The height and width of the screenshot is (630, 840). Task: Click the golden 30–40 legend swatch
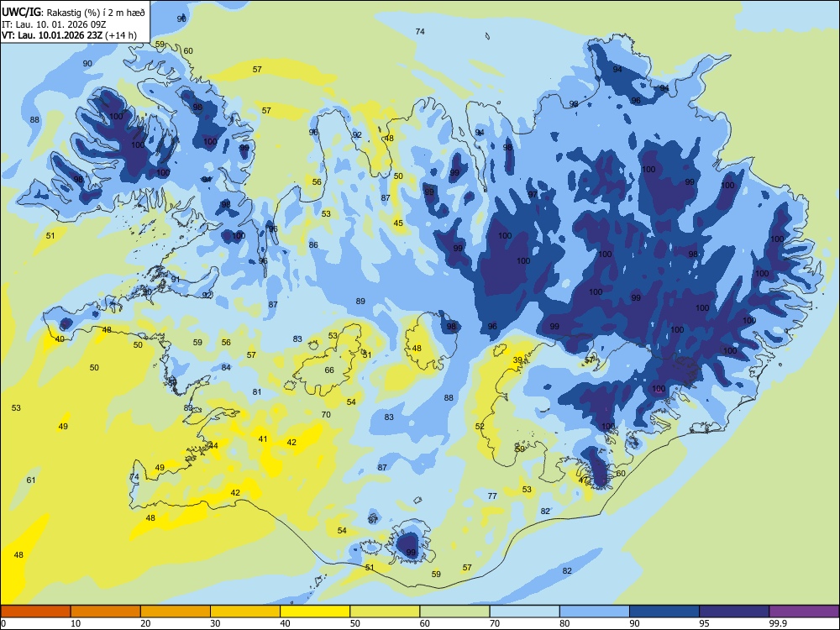pos(245,612)
